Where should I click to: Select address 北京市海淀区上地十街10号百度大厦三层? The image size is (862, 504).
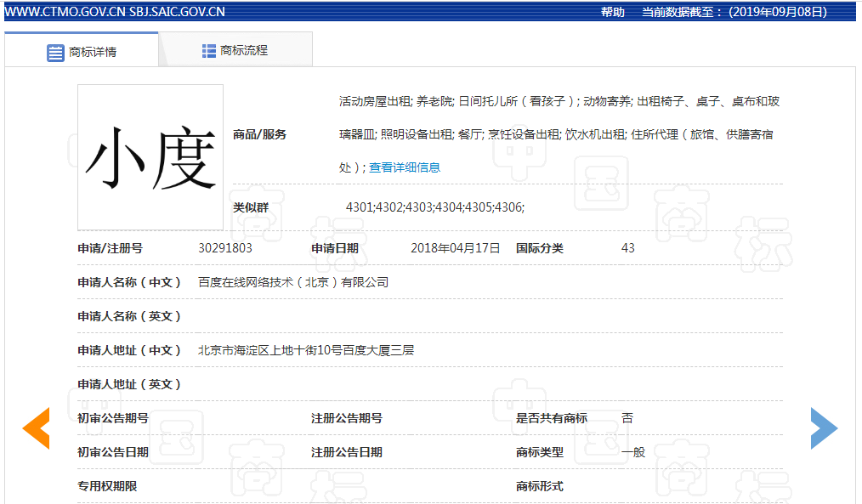306,351
